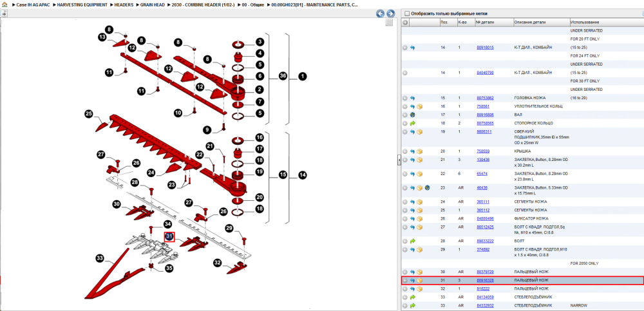Open part number link 80916328
644x311 pixels.
pos(485,281)
